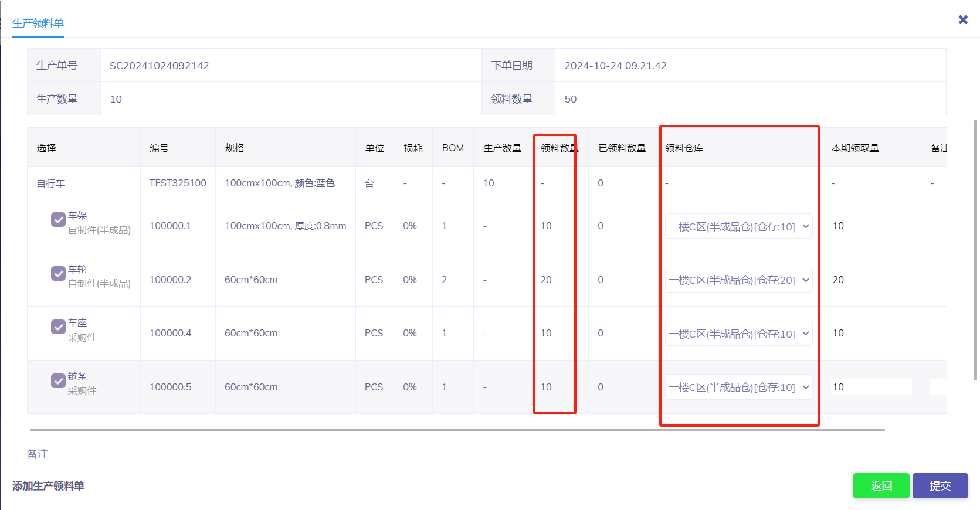Uncheck the 车架 material checkbox
The height and width of the screenshot is (510, 980).
58,219
